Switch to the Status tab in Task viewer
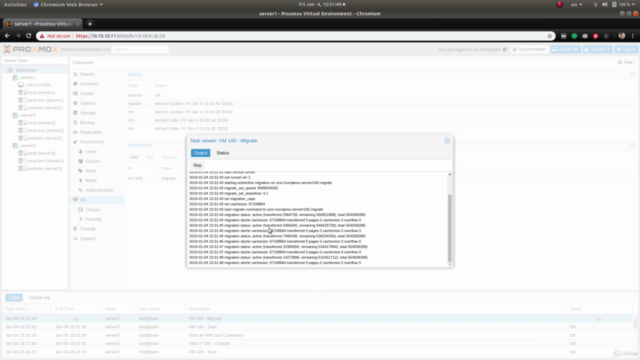This screenshot has width=640, height=360. [x=223, y=153]
